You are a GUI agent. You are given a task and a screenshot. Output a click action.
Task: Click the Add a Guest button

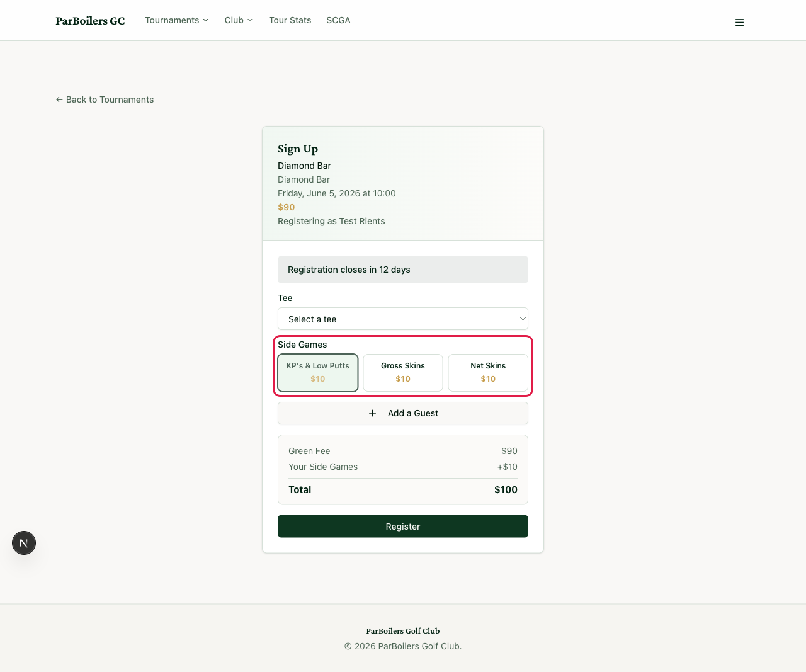pyautogui.click(x=403, y=413)
